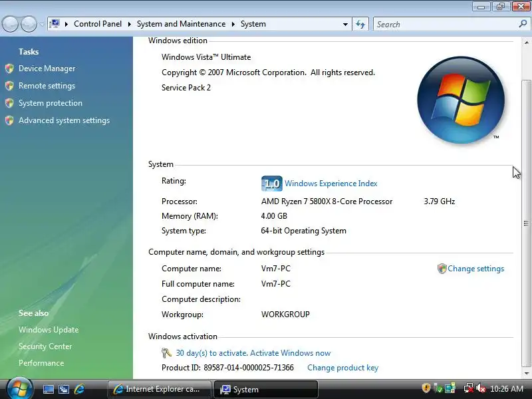Screen dimensions: 532x399
Task: Open Remote settings task
Action: click(x=47, y=86)
